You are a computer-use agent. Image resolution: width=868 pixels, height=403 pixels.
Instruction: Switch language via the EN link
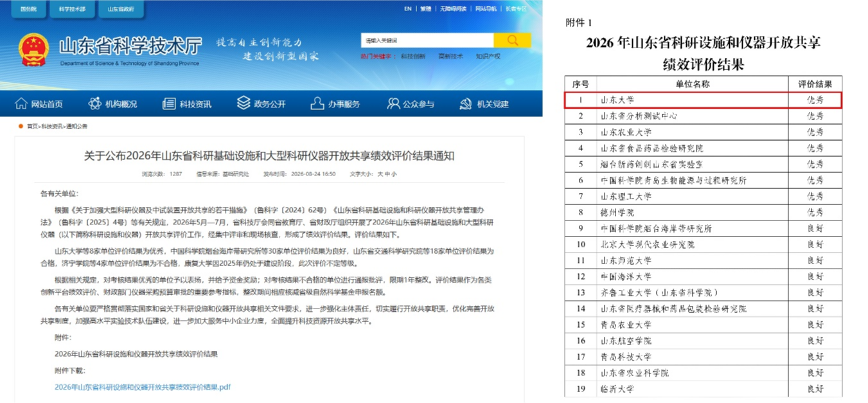(x=408, y=9)
